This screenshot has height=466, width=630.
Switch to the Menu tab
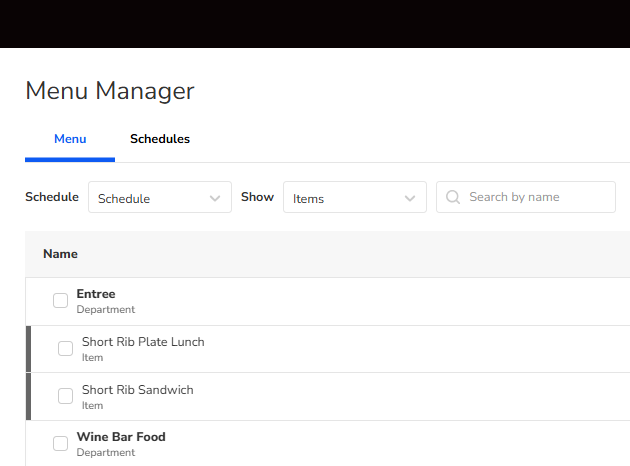[x=70, y=139]
